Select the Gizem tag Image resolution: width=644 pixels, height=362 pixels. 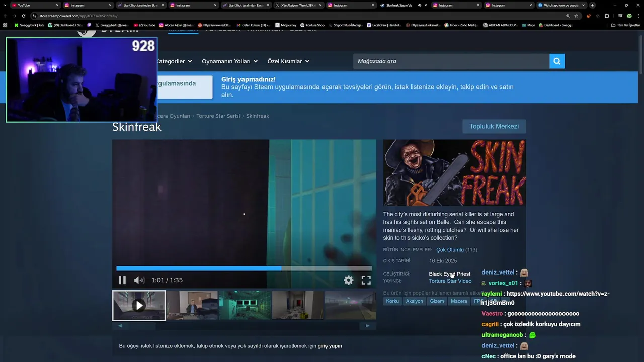point(437,301)
